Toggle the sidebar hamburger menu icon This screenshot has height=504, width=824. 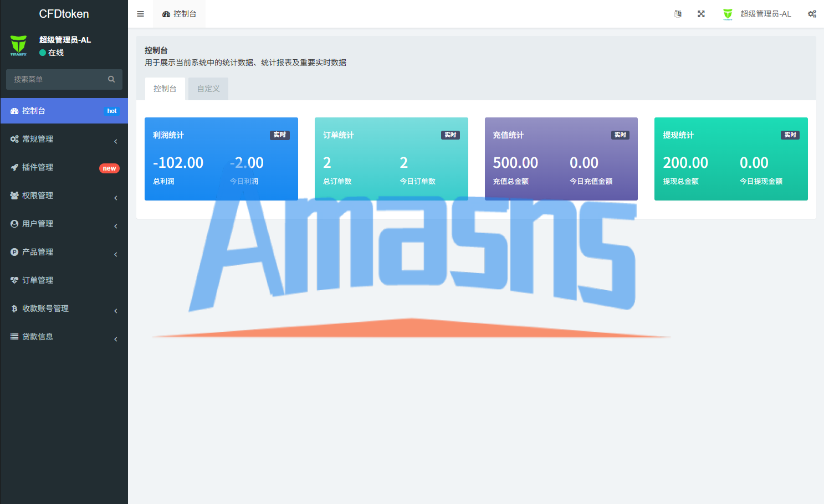[x=140, y=14]
